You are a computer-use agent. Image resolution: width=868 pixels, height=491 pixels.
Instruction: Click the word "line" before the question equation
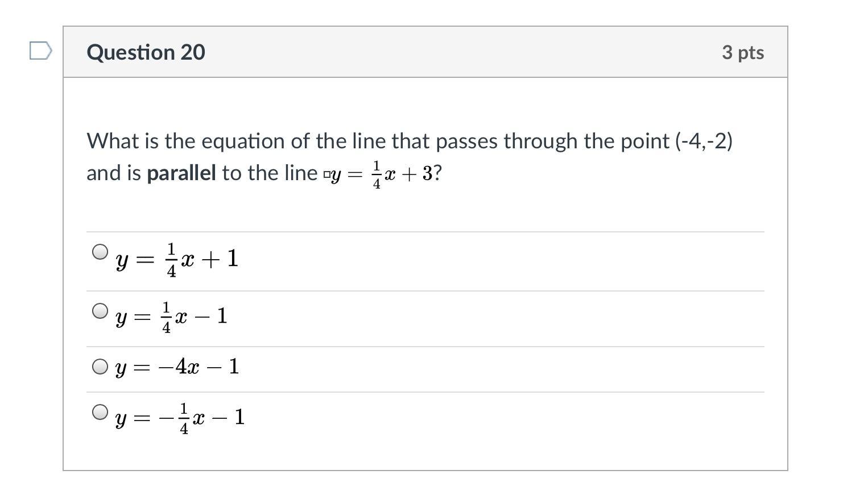[x=300, y=173]
